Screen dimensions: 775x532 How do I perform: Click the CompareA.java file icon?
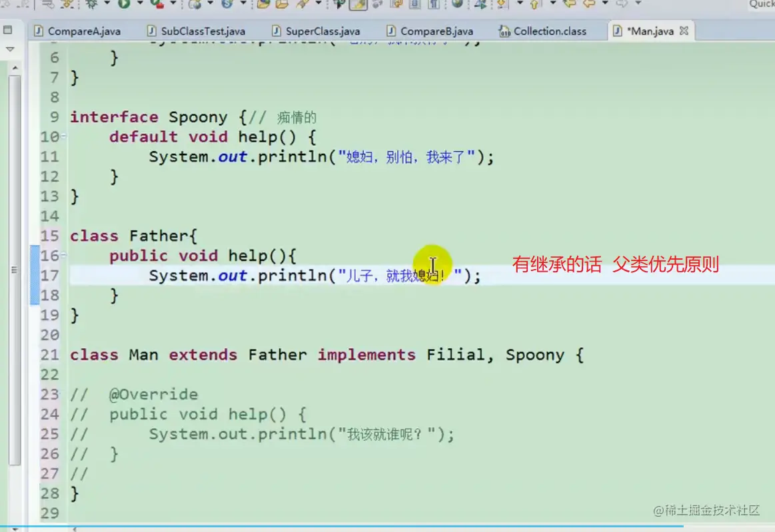pyautogui.click(x=39, y=31)
